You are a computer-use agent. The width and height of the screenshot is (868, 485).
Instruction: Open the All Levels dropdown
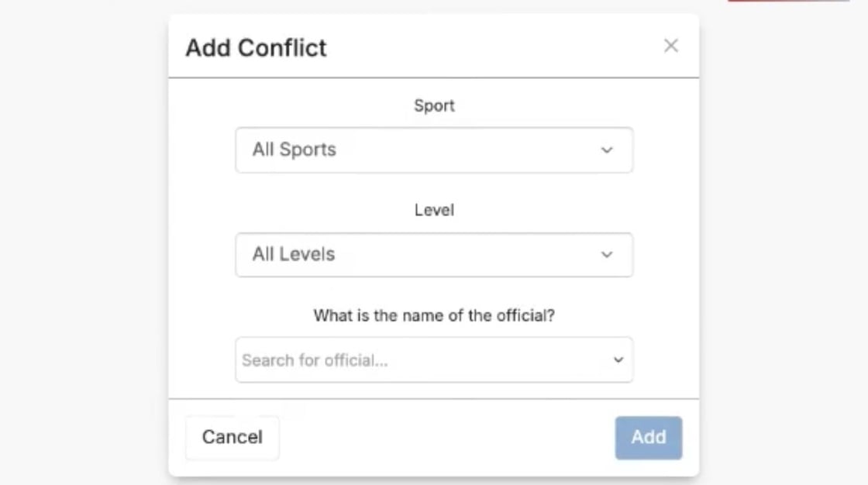[x=434, y=255]
